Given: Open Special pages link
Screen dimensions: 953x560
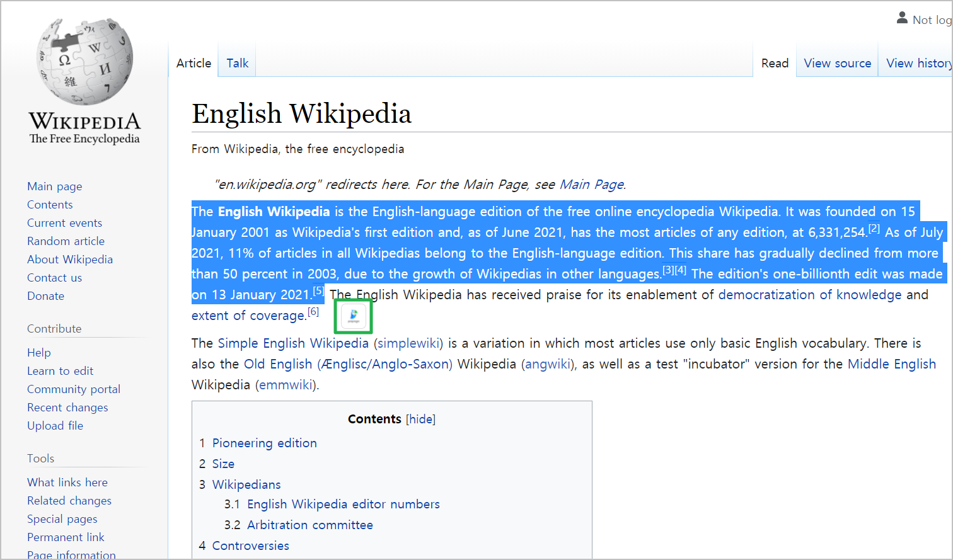Looking at the screenshot, I should (62, 519).
